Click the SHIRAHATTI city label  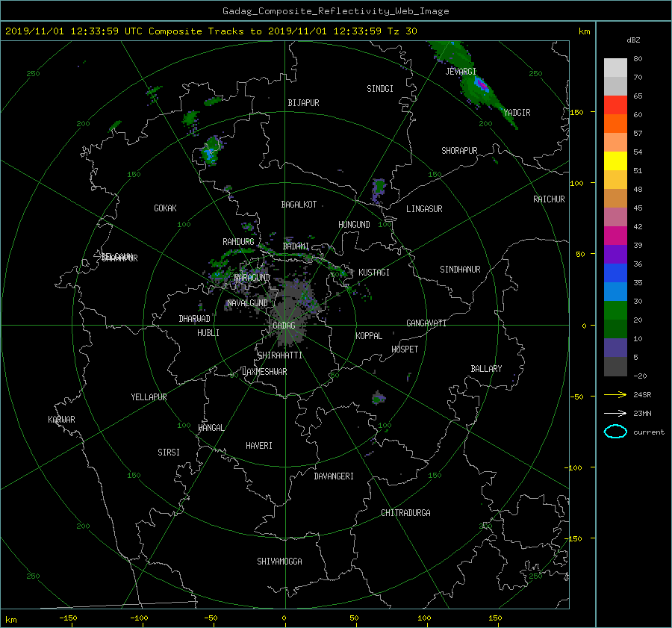pos(280,355)
